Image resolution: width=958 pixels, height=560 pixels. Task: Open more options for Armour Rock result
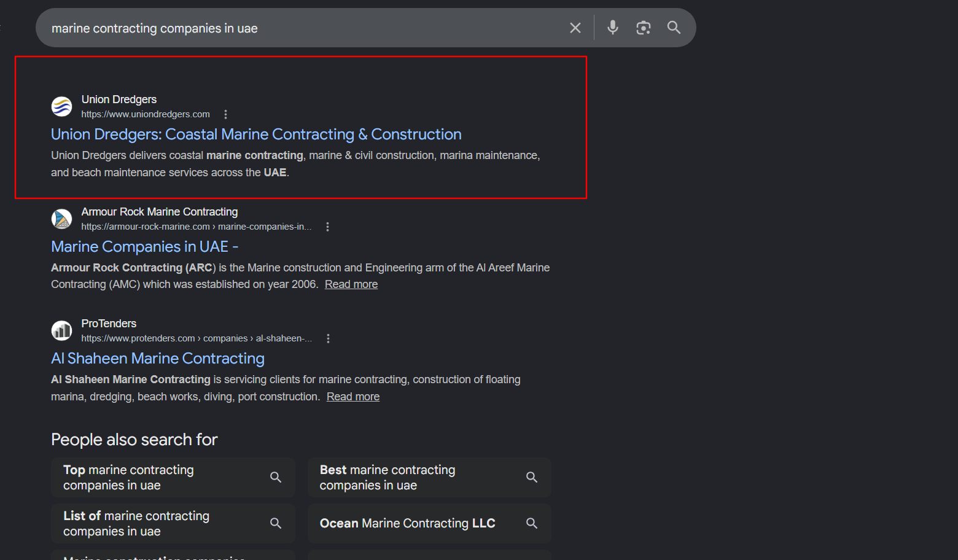(x=327, y=227)
